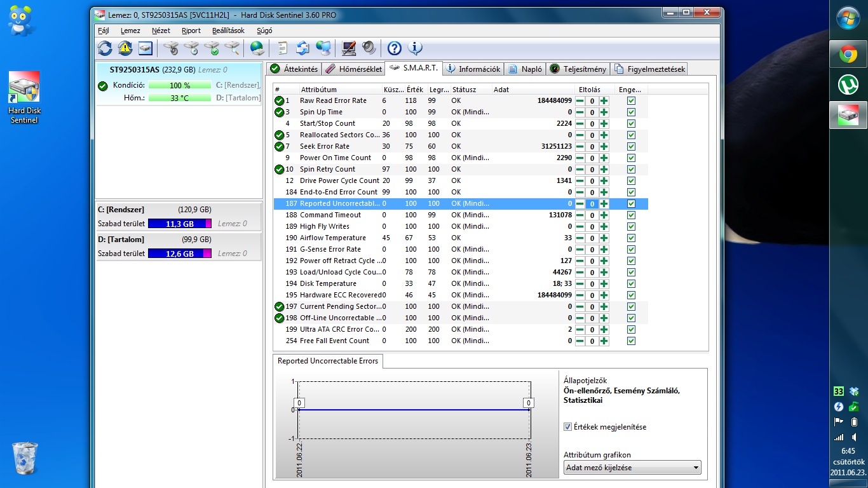
Task: Click the 100 % Kondíció health bar
Action: coord(180,85)
